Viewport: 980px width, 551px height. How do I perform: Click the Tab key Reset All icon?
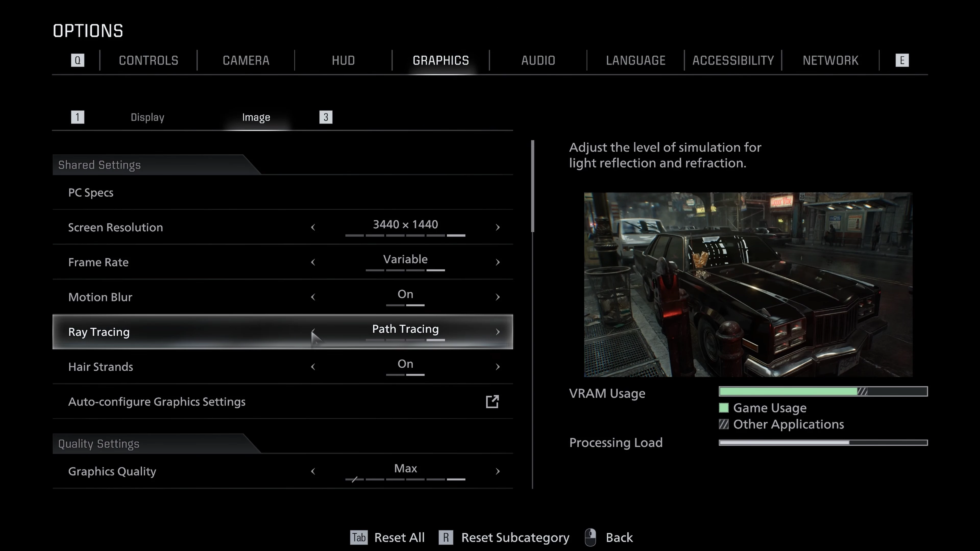pos(359,537)
